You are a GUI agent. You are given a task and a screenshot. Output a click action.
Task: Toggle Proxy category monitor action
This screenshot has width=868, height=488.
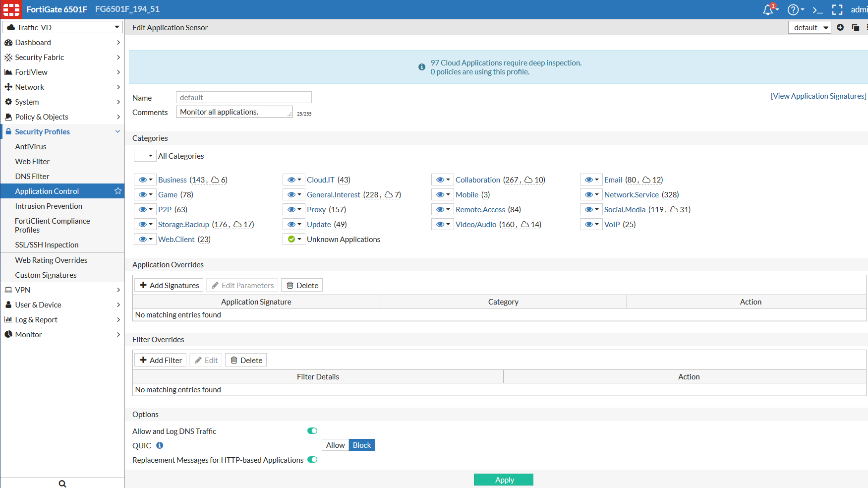294,209
